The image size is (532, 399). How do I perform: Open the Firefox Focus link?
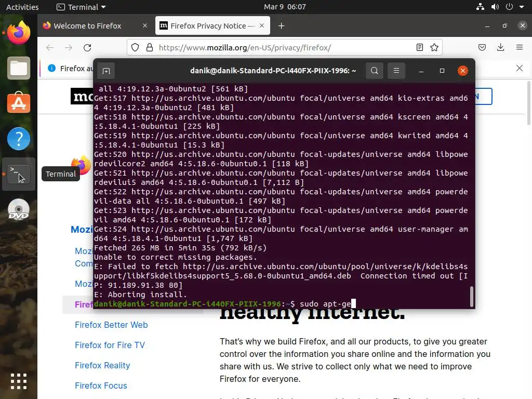pyautogui.click(x=101, y=386)
